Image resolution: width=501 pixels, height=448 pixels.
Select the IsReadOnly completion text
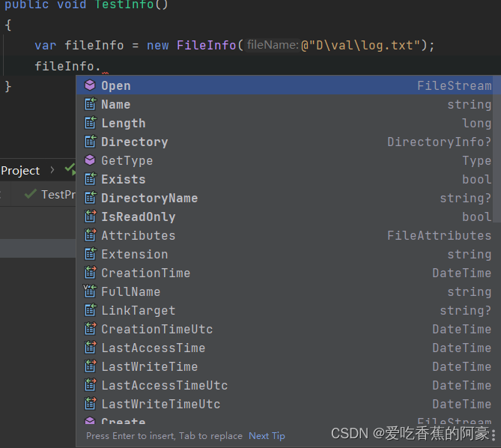[139, 217]
